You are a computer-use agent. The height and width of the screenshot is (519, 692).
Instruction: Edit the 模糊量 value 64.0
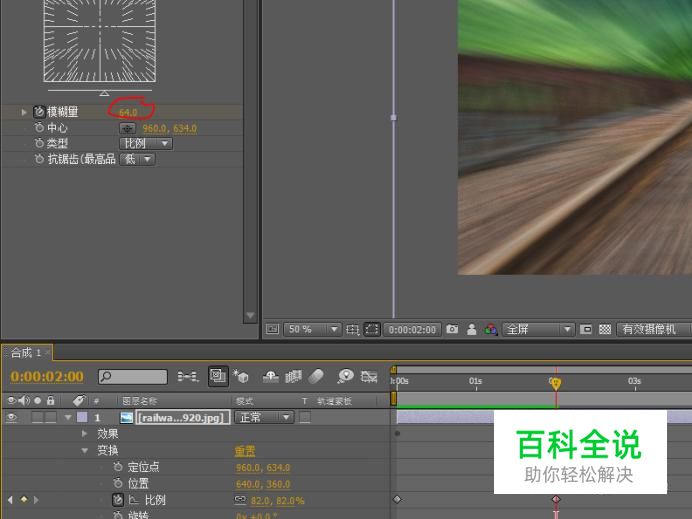128,113
